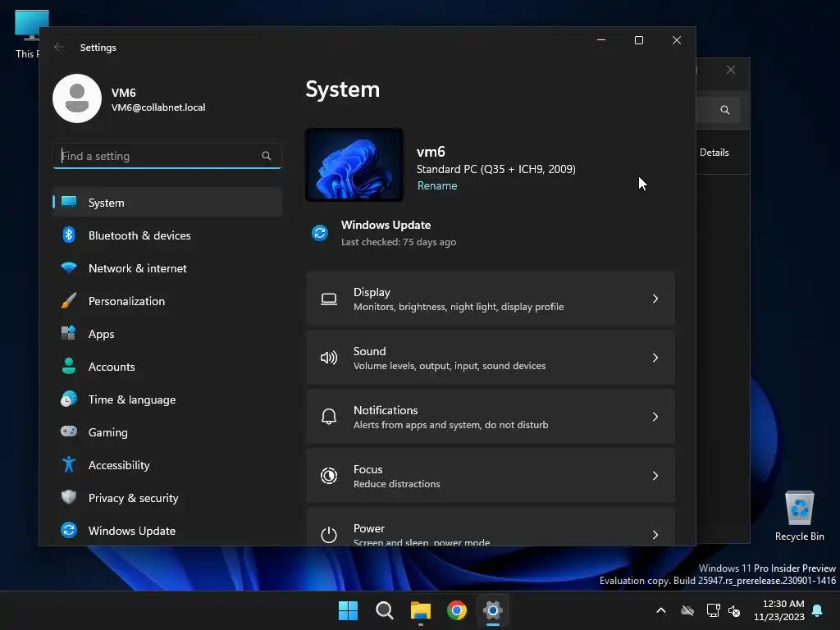Viewport: 840px width, 630px height.
Task: Open the System category in the sidebar
Action: pyautogui.click(x=167, y=203)
